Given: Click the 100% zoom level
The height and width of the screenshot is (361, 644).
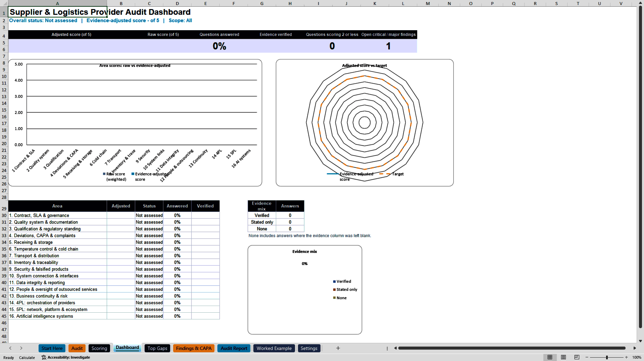Looking at the screenshot, I should tap(637, 357).
